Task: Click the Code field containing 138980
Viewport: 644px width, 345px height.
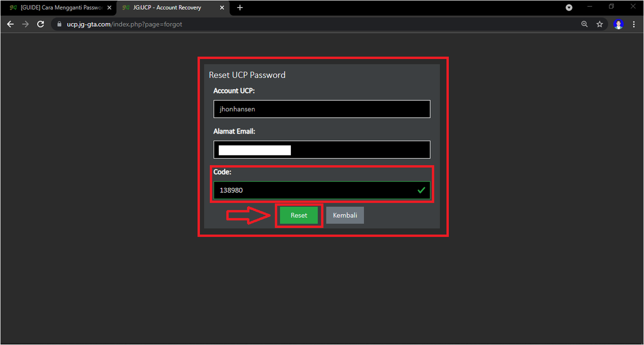Action: [322, 190]
